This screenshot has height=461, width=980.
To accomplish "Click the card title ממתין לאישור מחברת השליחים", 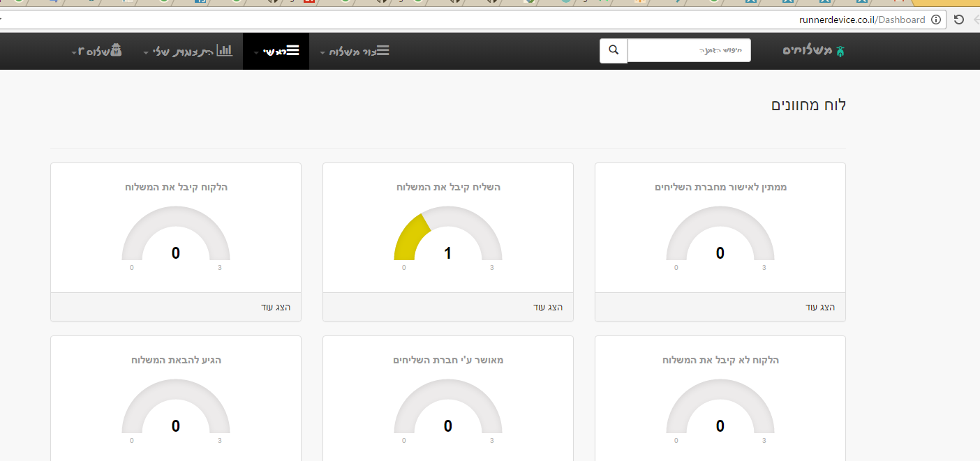I will pos(720,187).
